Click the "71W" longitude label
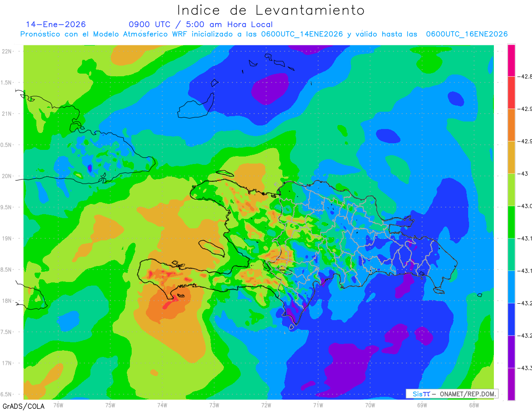Viewport: 532px width, 411px height. (318, 405)
